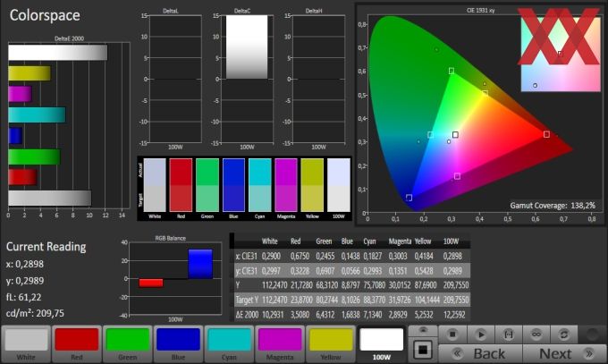
Task: Click the 'Current Reading' heading
Action: (x=46, y=247)
